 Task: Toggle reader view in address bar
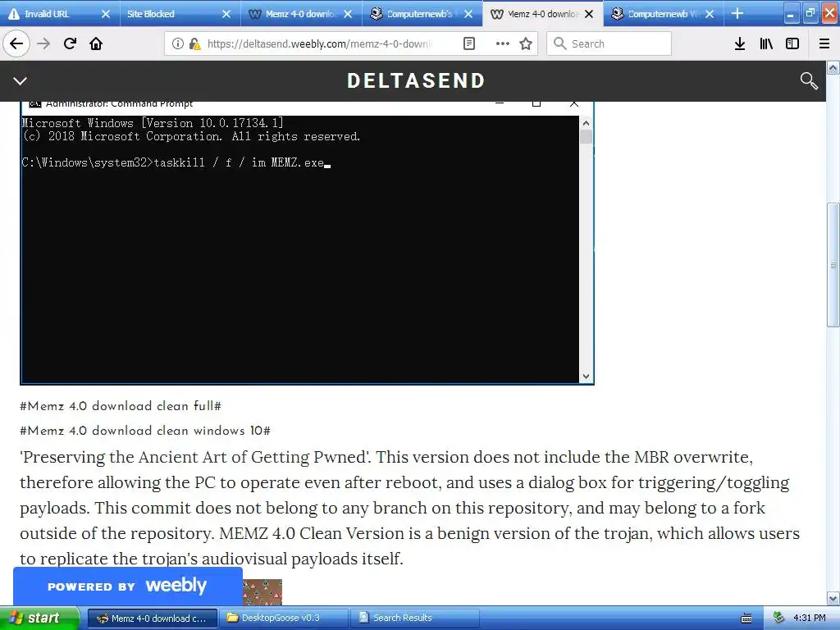click(x=468, y=43)
